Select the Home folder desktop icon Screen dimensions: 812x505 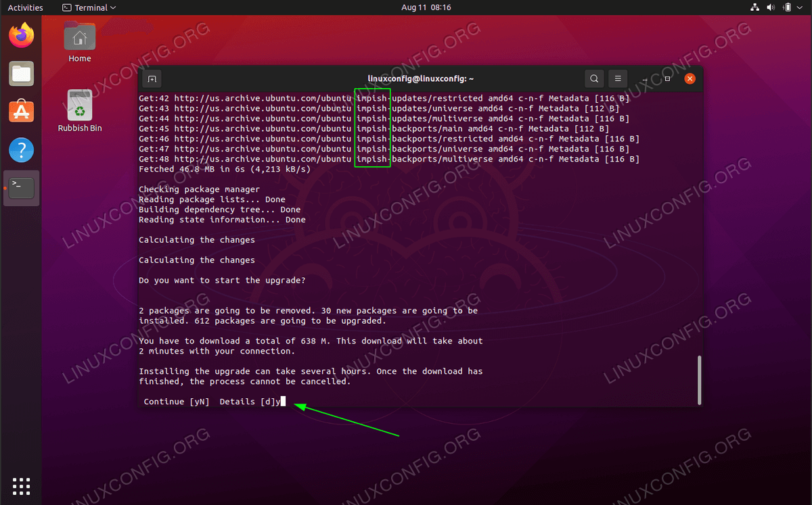(80, 41)
